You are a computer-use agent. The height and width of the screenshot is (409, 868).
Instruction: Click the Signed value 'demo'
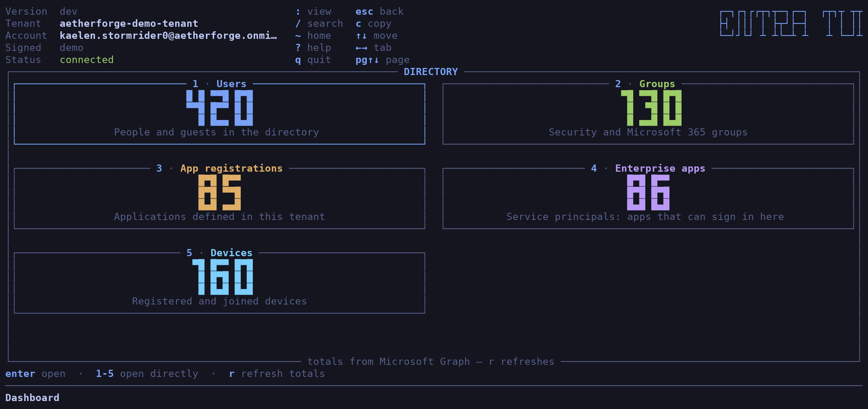(x=72, y=48)
